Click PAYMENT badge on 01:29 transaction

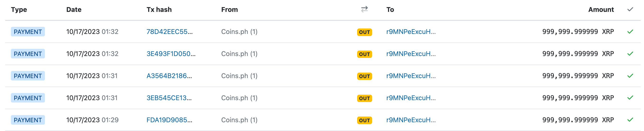[28, 120]
